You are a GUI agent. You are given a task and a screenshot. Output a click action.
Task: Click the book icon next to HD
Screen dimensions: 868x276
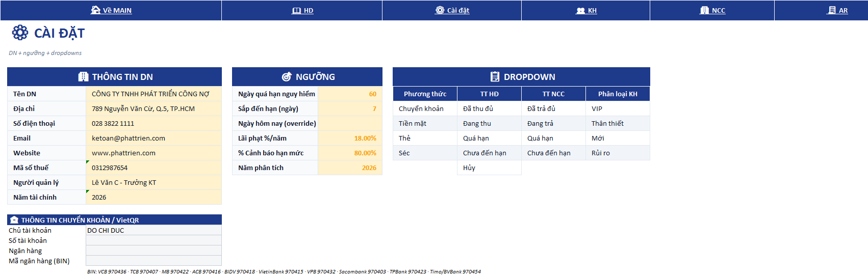click(x=296, y=11)
